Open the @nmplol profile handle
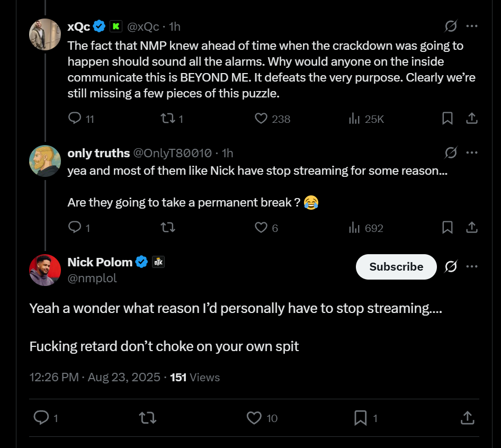501x448 pixels. pos(92,278)
